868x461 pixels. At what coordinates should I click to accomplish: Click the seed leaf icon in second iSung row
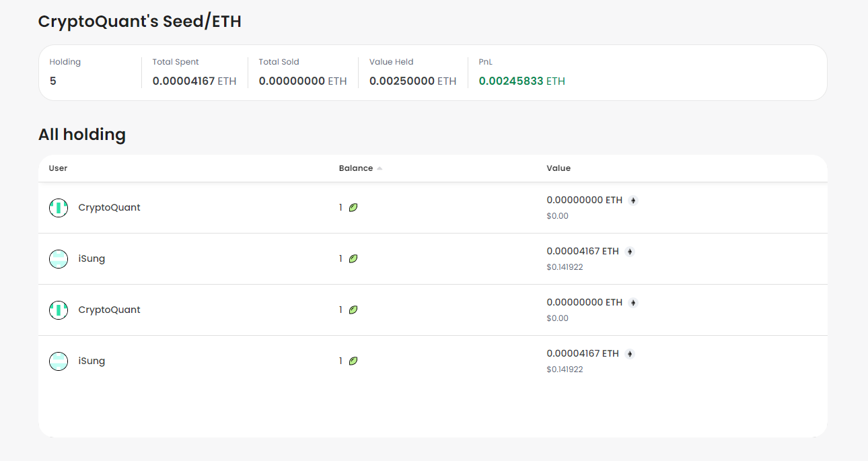353,361
